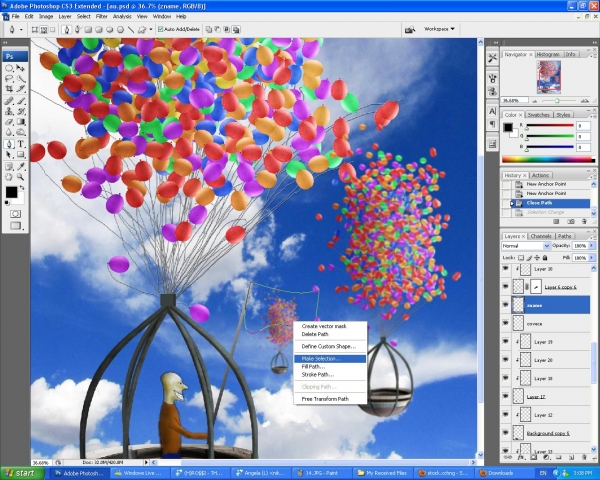The image size is (600, 480).
Task: Select the Elliptical Marquee tool
Action: point(9,68)
